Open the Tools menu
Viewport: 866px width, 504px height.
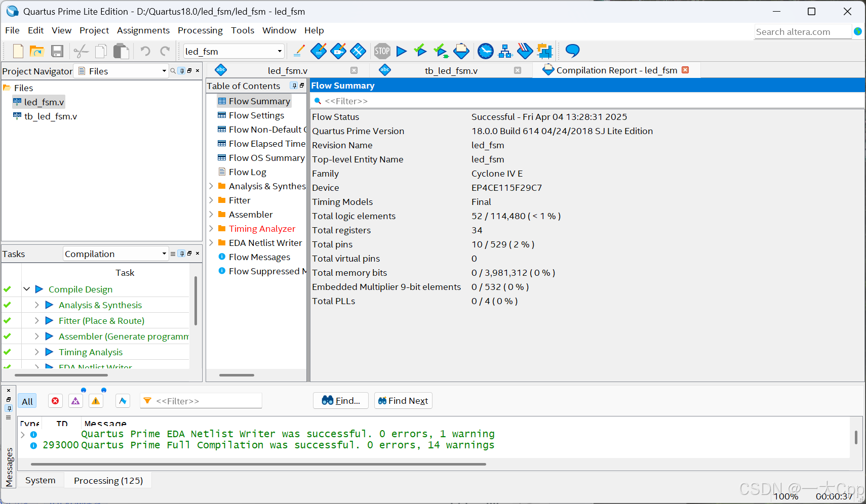point(243,30)
